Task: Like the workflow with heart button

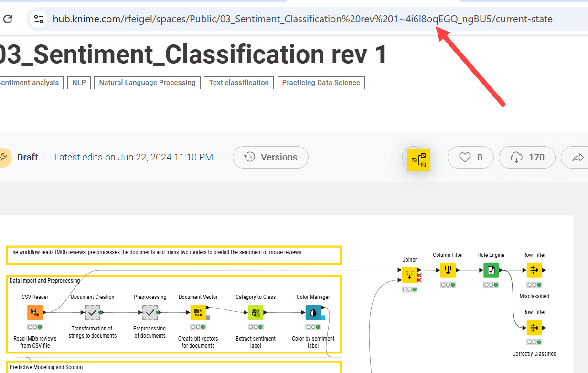Action: click(x=470, y=157)
